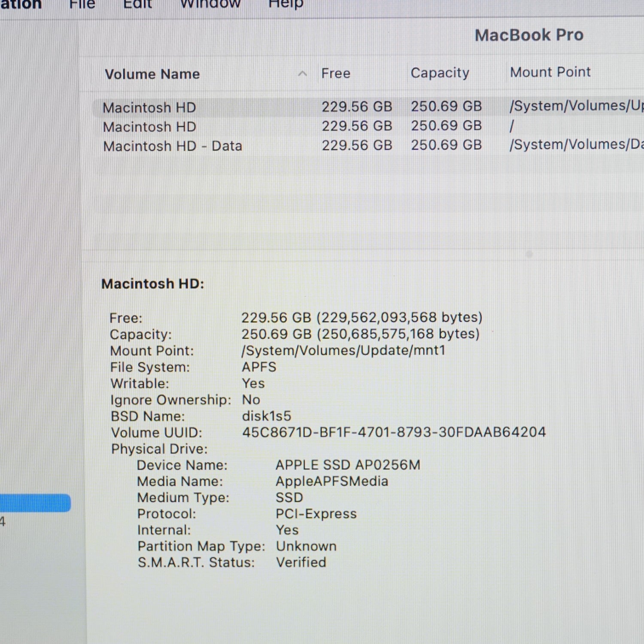Image resolution: width=644 pixels, height=644 pixels.
Task: Open the Help menu
Action: 286,4
